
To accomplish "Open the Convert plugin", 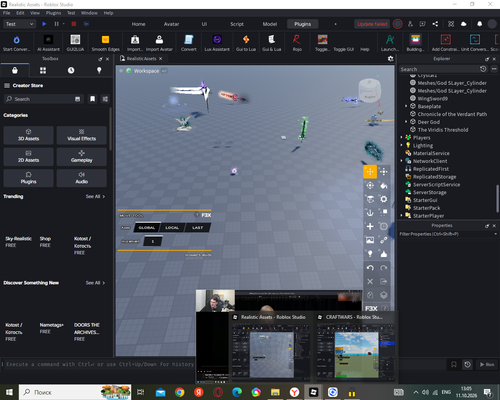I will pyautogui.click(x=189, y=40).
